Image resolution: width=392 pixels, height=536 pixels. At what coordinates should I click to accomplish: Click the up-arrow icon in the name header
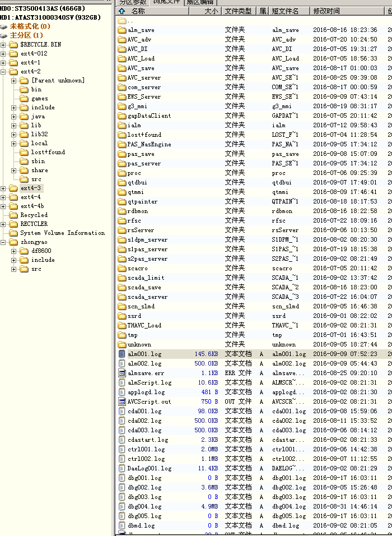pos(122,11)
